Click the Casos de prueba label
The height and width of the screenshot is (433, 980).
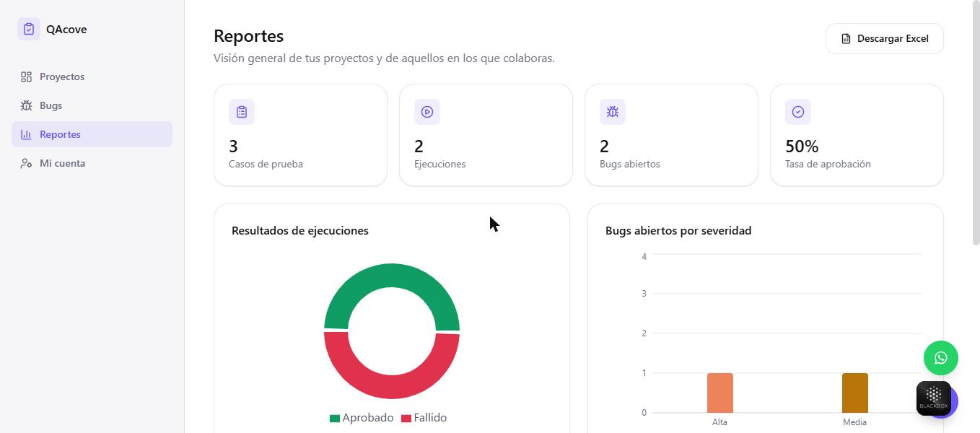266,164
